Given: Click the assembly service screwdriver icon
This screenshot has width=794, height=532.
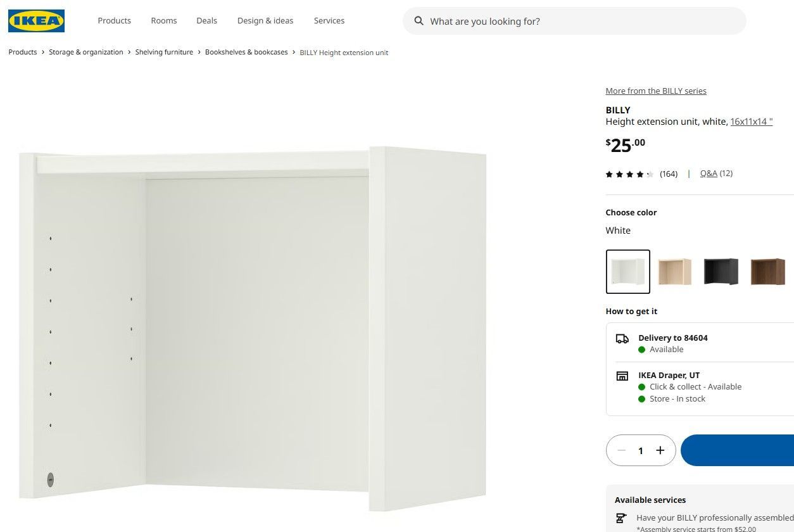Looking at the screenshot, I should pyautogui.click(x=621, y=518).
